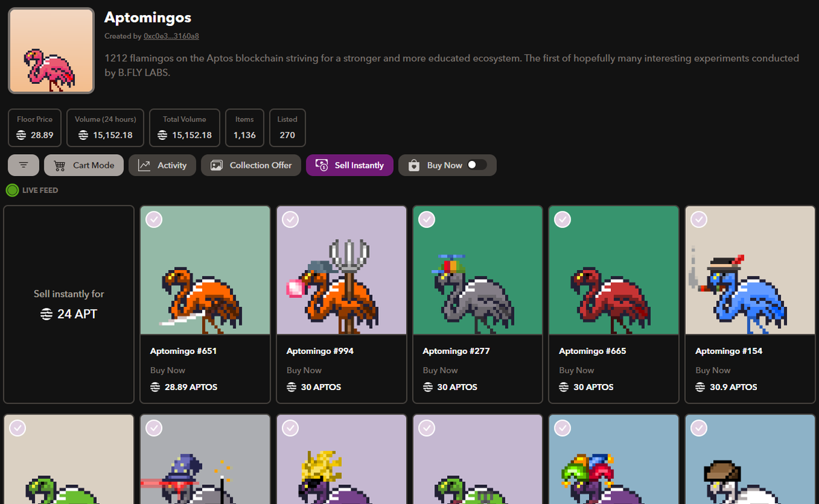
Task: Select checkmark on wizard hat flamingo card
Action: pos(154,428)
